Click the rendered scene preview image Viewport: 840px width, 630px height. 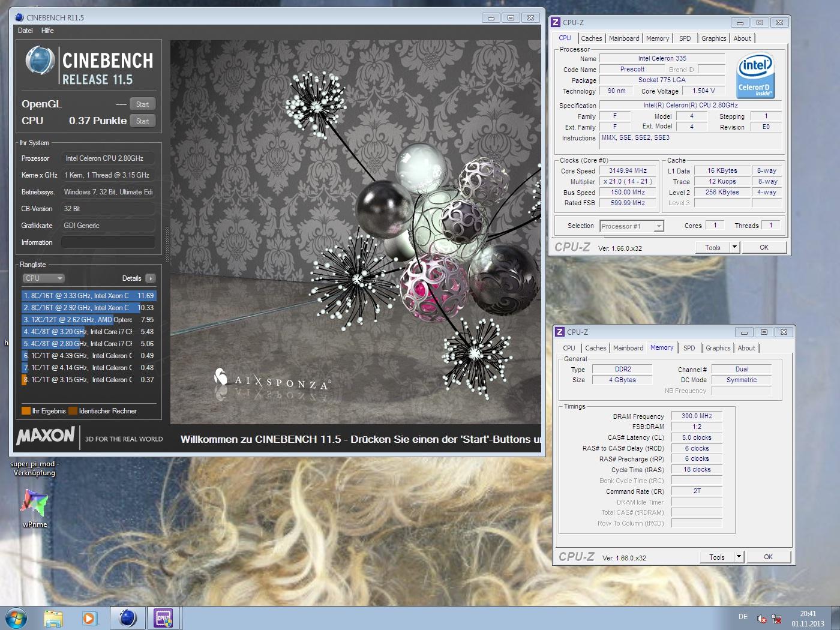[355, 232]
